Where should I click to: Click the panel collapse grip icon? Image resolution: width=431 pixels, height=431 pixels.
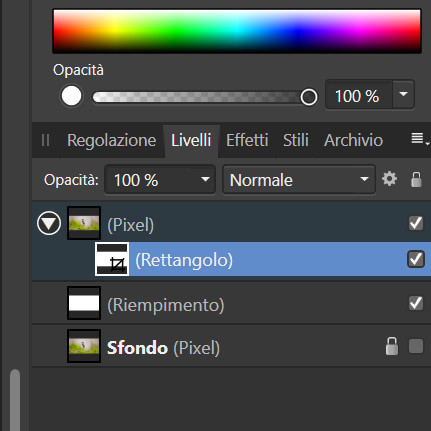click(x=46, y=140)
